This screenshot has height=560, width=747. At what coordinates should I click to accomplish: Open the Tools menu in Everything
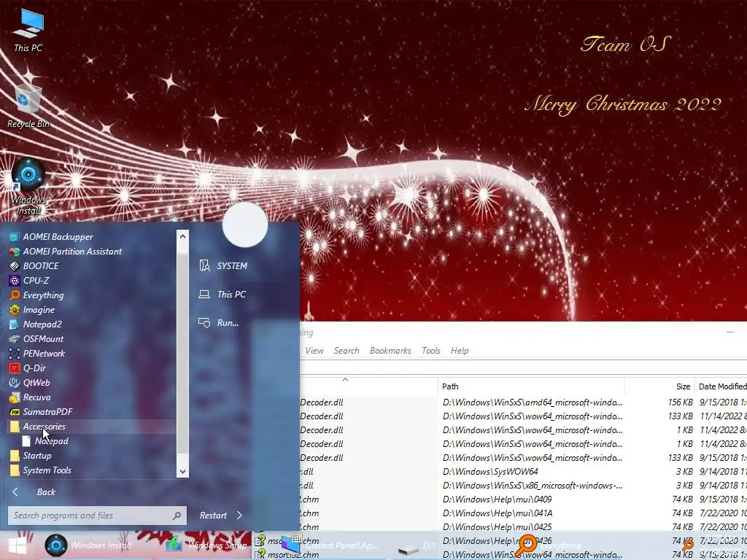pos(430,351)
